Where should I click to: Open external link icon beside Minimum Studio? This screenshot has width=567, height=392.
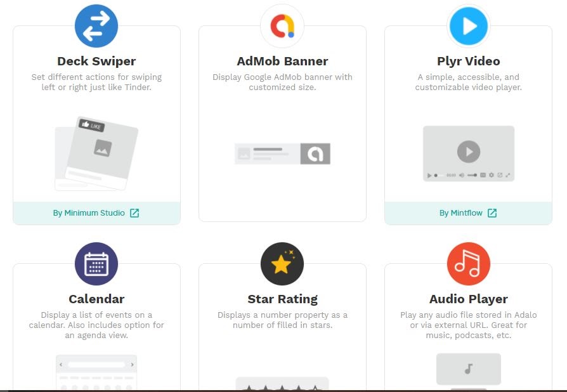[134, 213]
